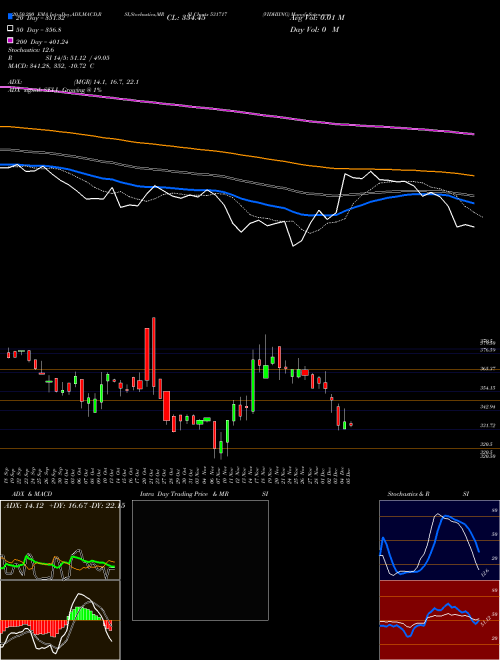Image resolution: width=500 pixels, height=660 pixels.
Task: Open the MACD histogram chart panel
Action: coord(60,620)
